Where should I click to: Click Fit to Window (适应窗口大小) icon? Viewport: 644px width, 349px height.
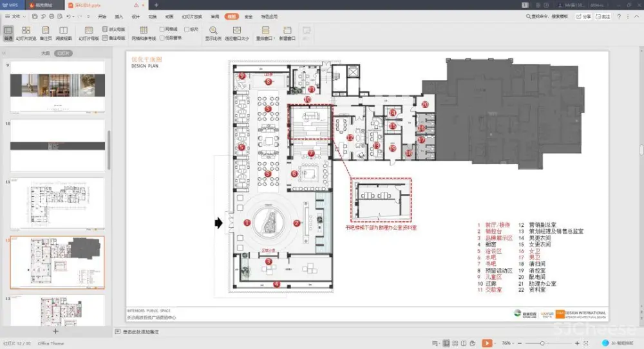tap(236, 30)
